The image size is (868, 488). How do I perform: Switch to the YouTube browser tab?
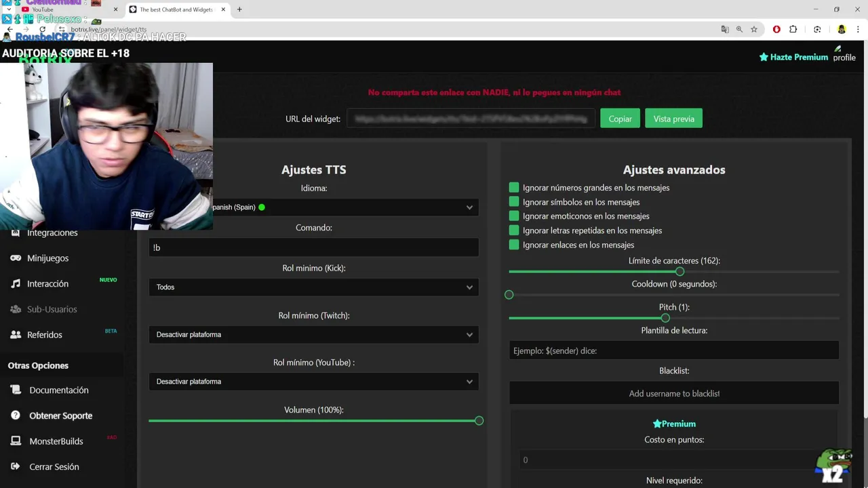68,9
